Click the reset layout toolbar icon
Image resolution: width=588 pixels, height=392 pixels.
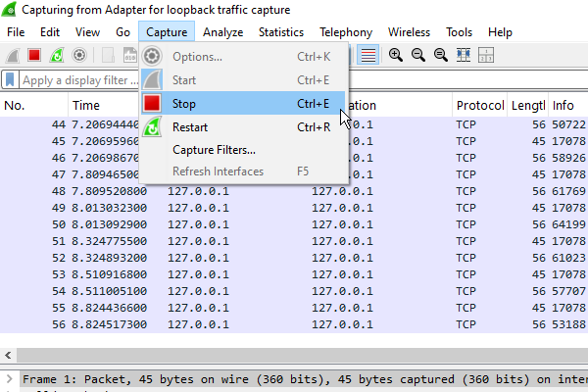click(486, 55)
